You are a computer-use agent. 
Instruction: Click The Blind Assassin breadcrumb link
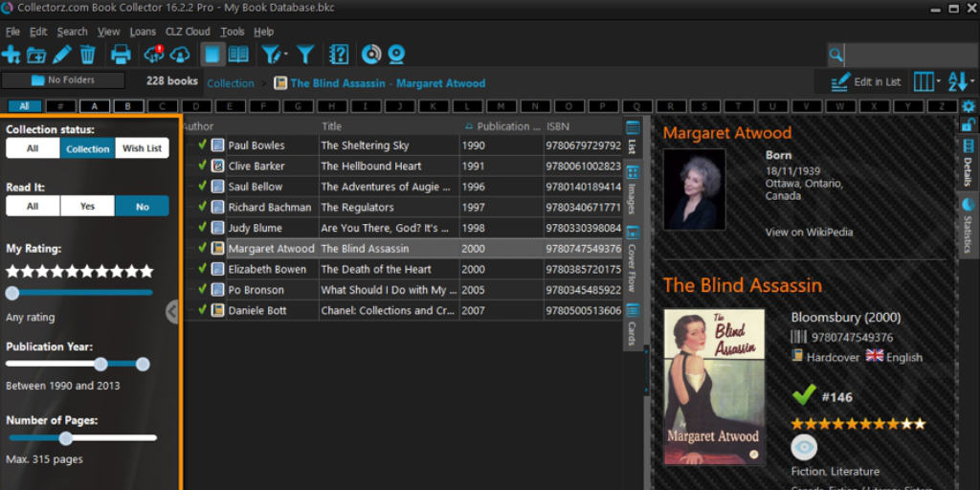pyautogui.click(x=388, y=83)
